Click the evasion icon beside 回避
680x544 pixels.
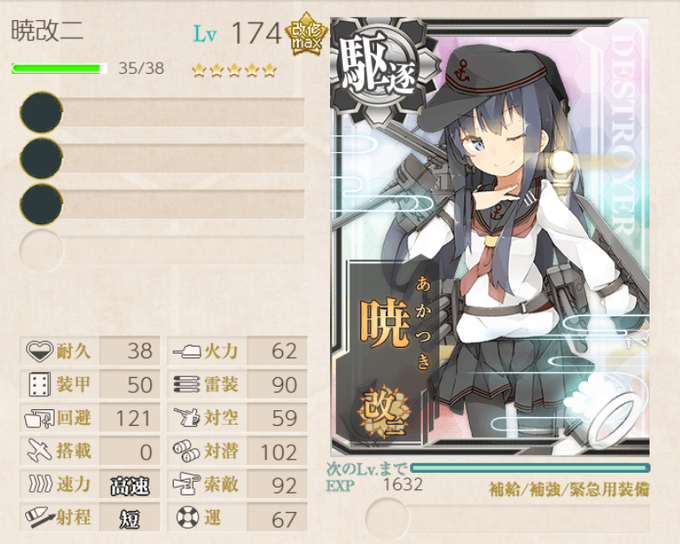(x=39, y=418)
